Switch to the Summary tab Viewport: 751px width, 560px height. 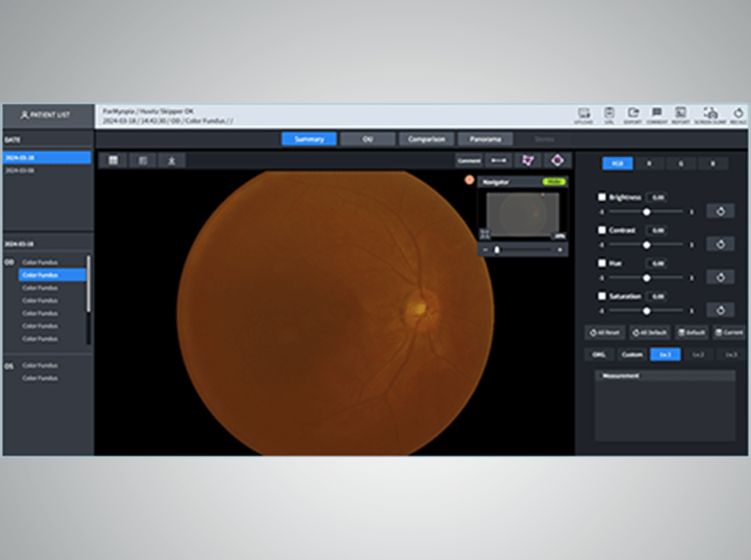click(x=310, y=139)
